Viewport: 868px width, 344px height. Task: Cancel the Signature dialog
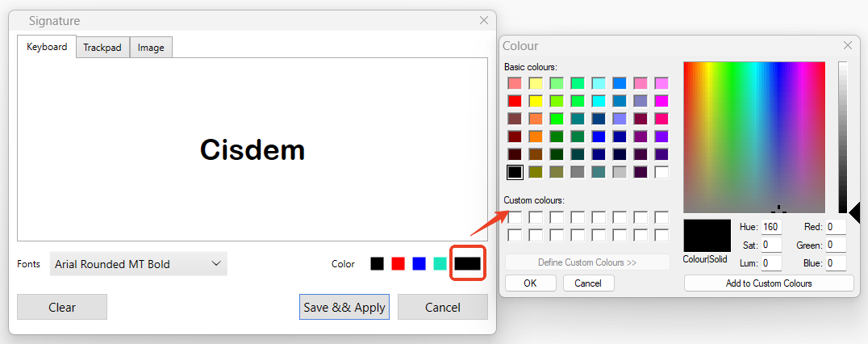click(x=442, y=307)
